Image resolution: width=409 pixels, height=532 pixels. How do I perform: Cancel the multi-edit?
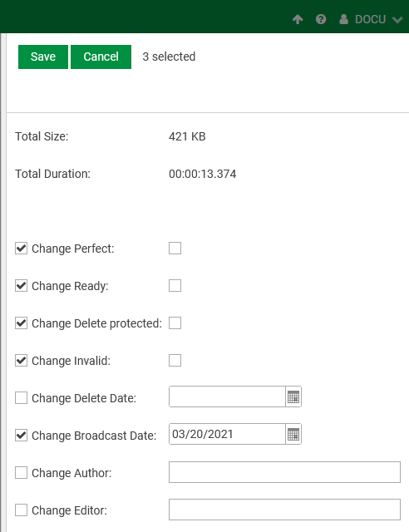tap(101, 57)
